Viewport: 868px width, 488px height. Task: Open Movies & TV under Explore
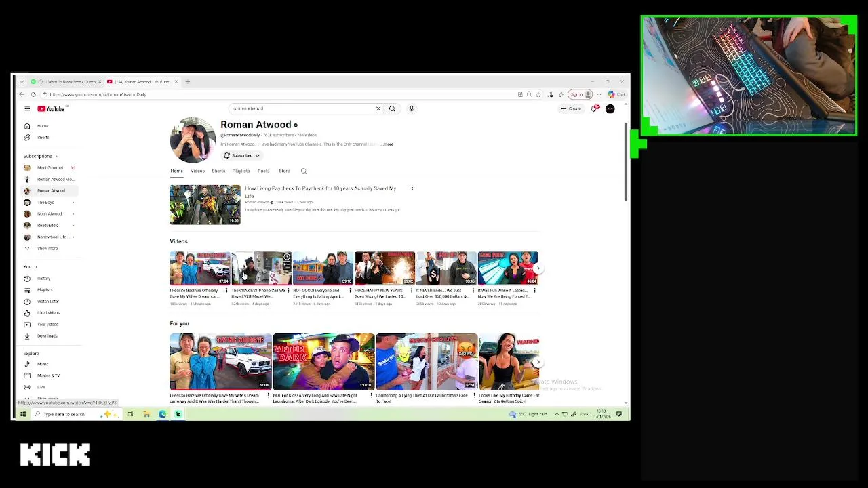(49, 375)
